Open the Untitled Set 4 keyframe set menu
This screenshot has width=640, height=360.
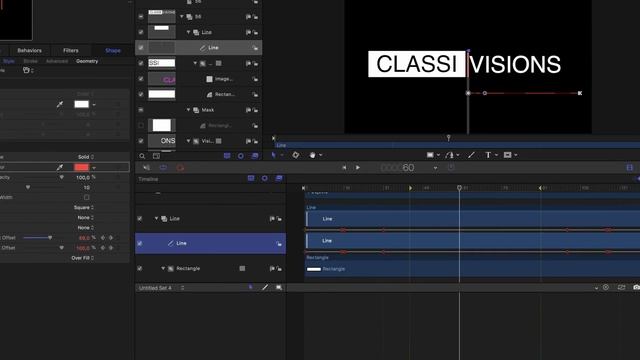coord(161,288)
